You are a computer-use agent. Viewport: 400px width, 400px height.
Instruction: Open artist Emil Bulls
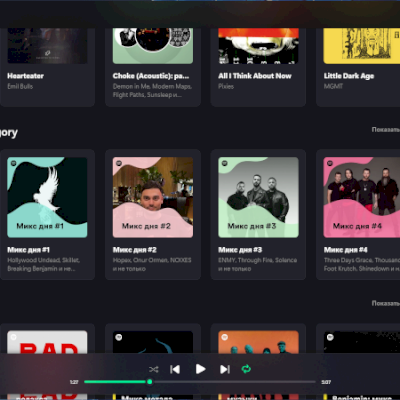[20, 86]
